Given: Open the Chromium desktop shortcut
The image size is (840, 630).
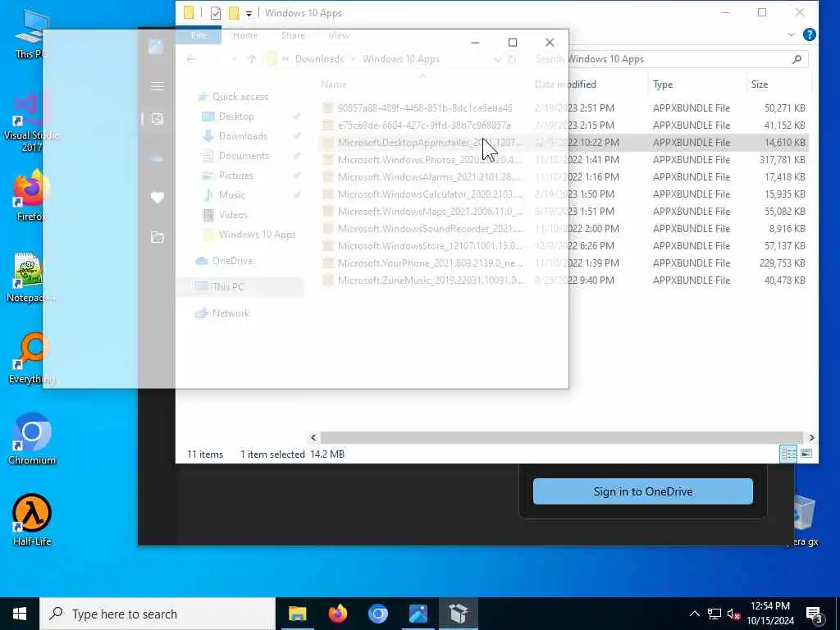Looking at the screenshot, I should coord(32,439).
